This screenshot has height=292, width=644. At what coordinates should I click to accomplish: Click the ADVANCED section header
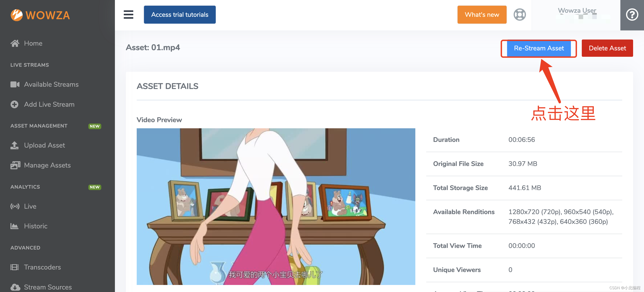(25, 248)
